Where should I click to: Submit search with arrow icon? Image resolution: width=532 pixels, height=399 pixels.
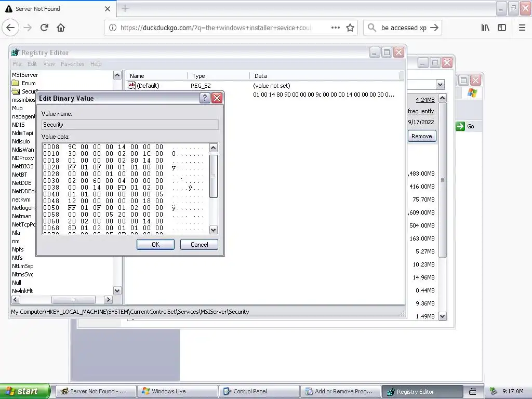click(434, 28)
